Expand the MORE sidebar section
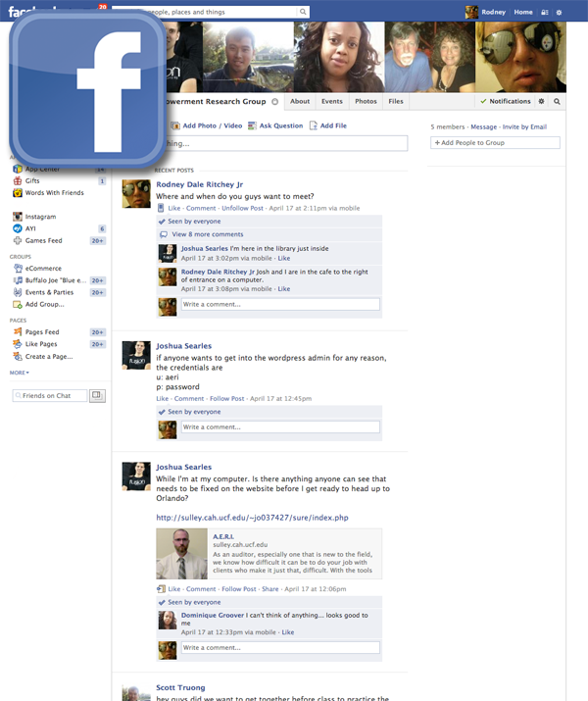The height and width of the screenshot is (701, 588). (x=20, y=373)
